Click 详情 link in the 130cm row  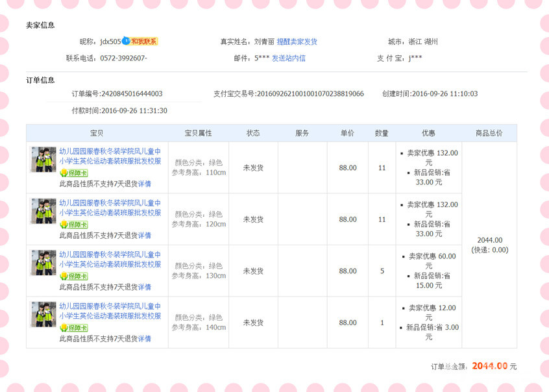(144, 287)
